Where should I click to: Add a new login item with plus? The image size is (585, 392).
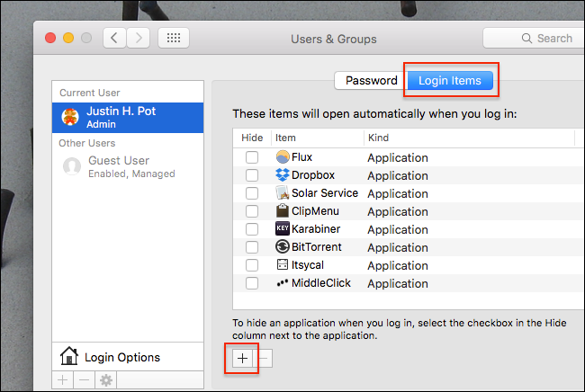coord(242,358)
